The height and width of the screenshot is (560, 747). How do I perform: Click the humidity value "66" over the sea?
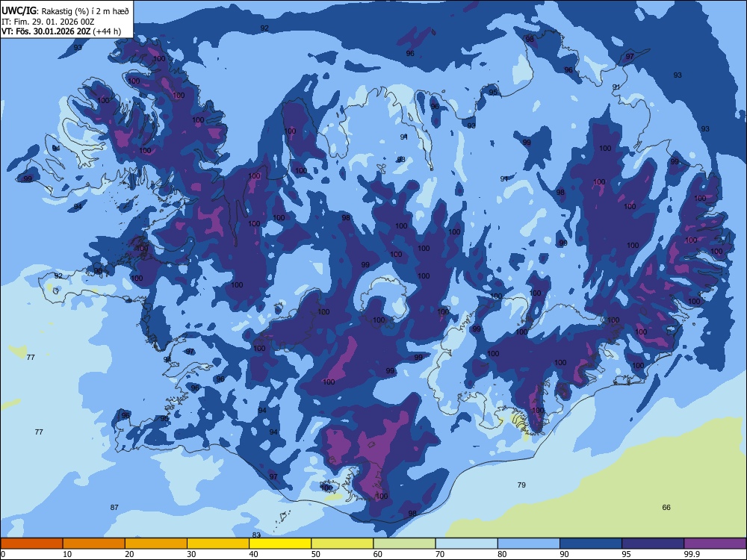point(666,508)
